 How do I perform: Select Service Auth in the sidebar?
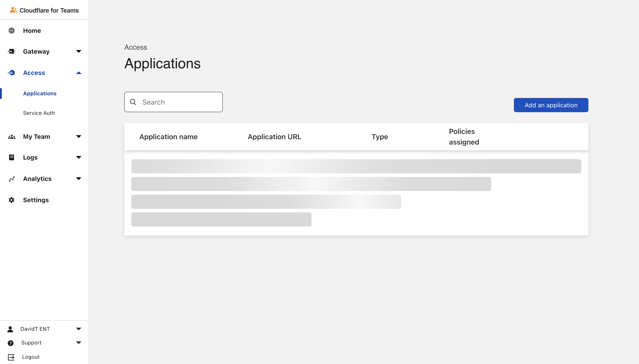[x=39, y=113]
